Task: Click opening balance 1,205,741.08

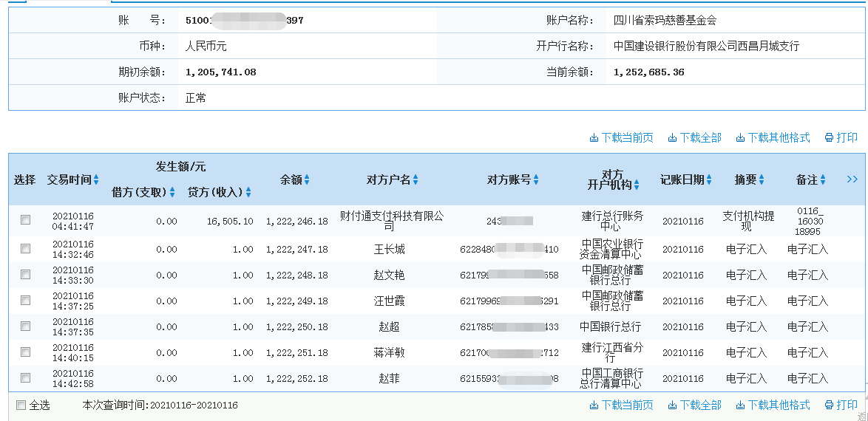Action: click(x=220, y=72)
